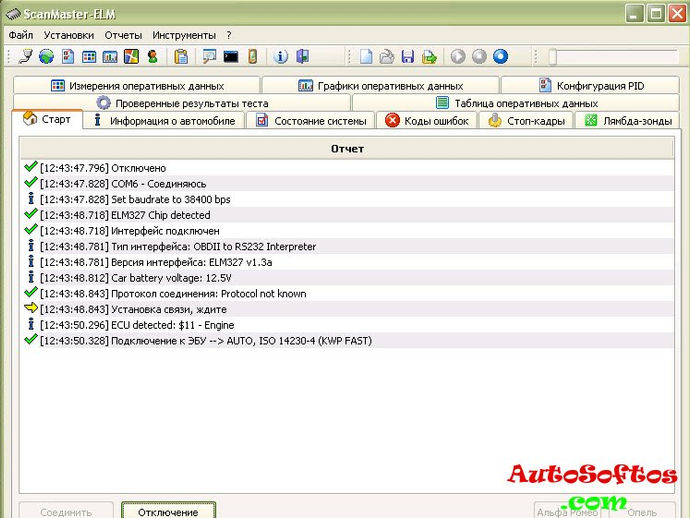Viewport: 690px width, 518px height.
Task: Open the black terminal console icon
Action: coord(231,57)
